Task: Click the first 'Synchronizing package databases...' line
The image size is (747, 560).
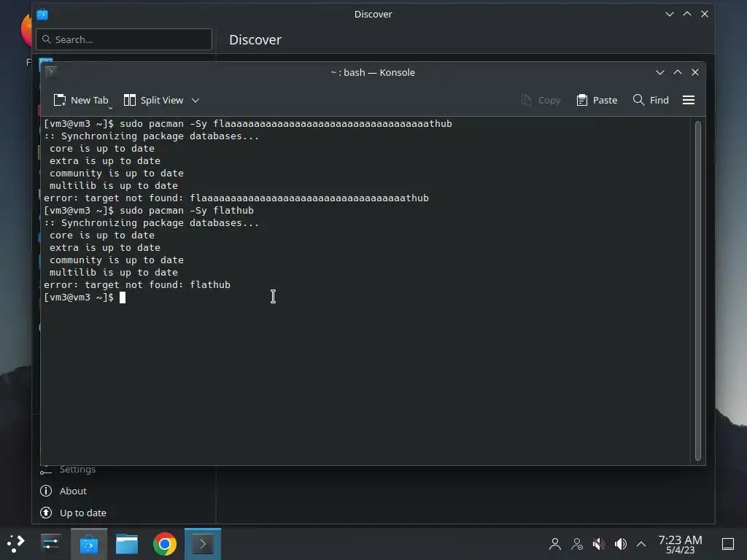Action: pyautogui.click(x=152, y=136)
